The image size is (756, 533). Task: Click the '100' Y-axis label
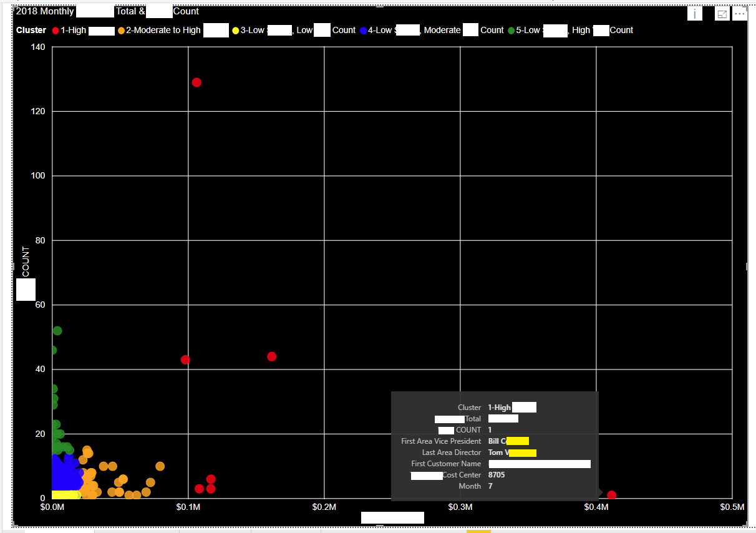point(38,176)
